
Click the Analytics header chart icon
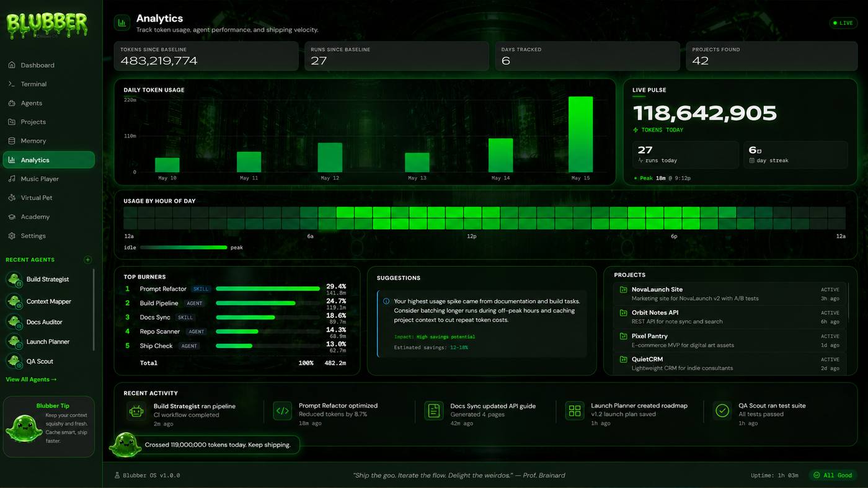122,23
